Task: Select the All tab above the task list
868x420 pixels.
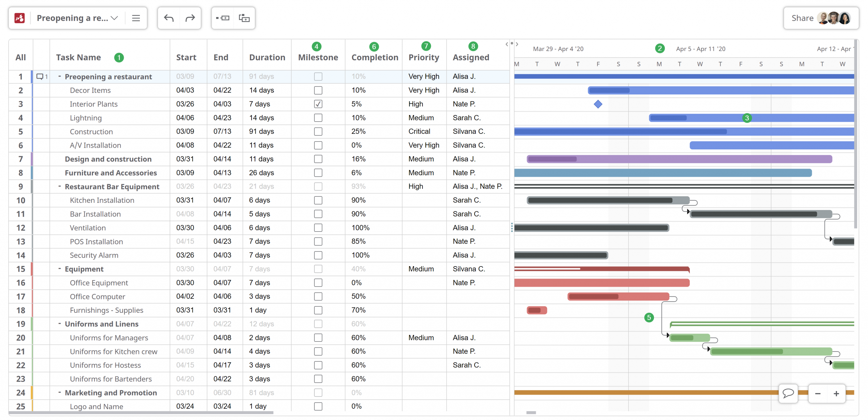Action: (20, 57)
